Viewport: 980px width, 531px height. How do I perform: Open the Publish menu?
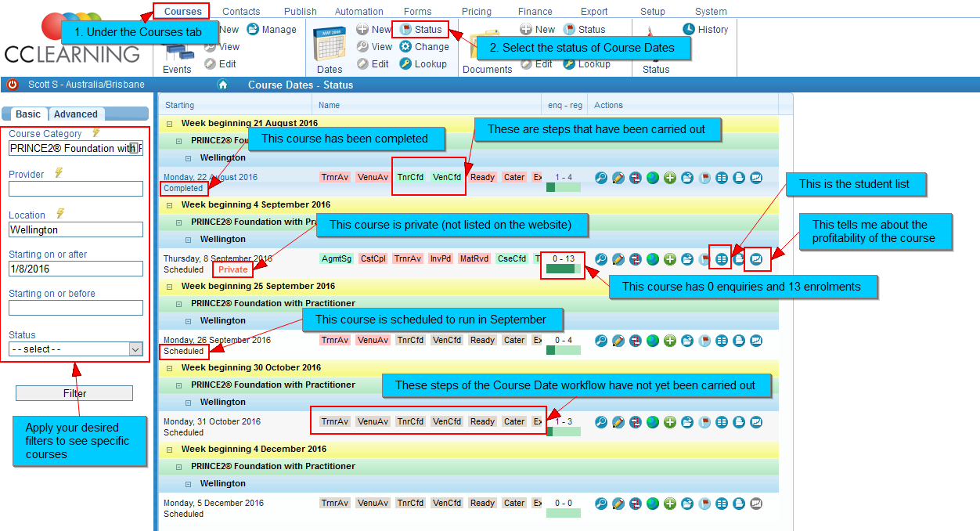tap(301, 12)
